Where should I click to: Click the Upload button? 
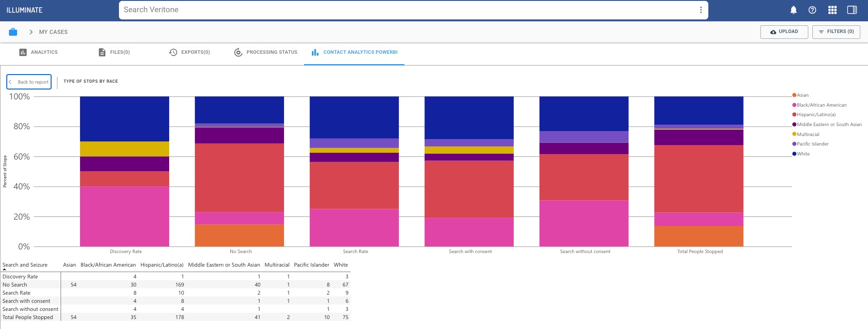784,32
